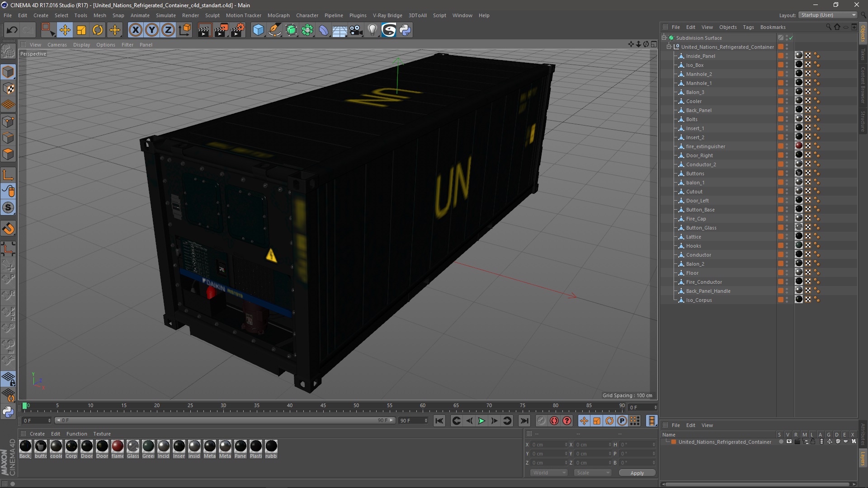
Task: Select the Door_Right object
Action: pos(699,155)
